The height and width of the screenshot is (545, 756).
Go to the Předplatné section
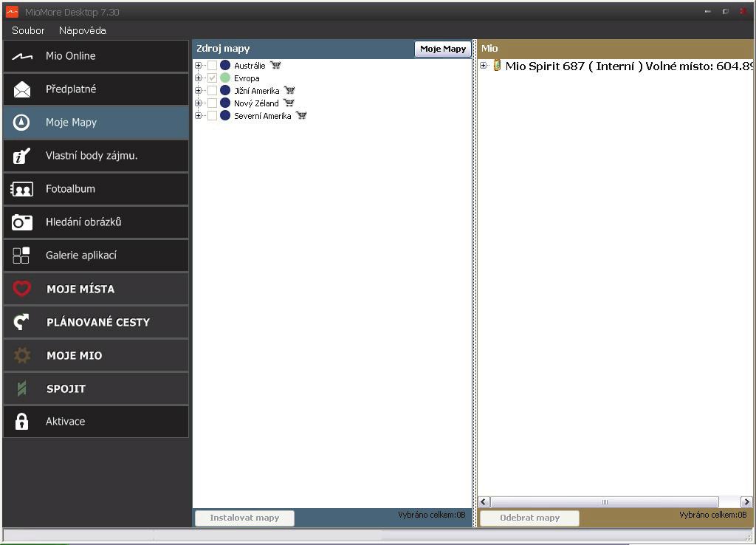click(x=96, y=89)
